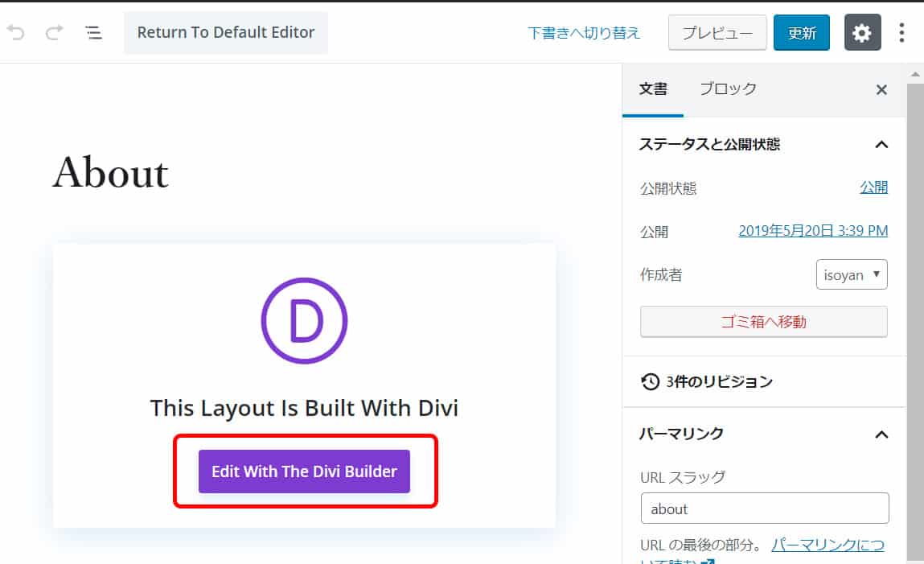Close the settings sidebar with X
Image resolution: width=924 pixels, height=564 pixels.
pyautogui.click(x=881, y=90)
